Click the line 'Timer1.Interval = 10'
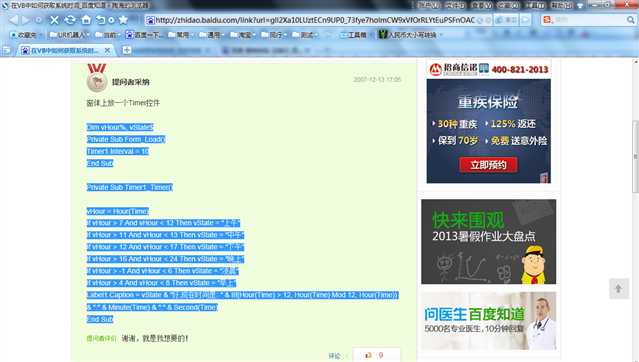 click(x=118, y=151)
